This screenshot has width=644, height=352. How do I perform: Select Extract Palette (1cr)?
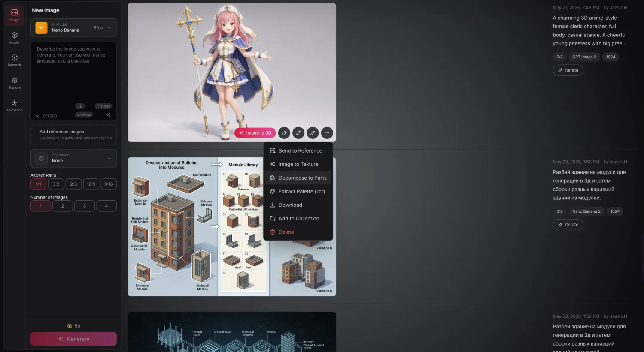pyautogui.click(x=298, y=192)
